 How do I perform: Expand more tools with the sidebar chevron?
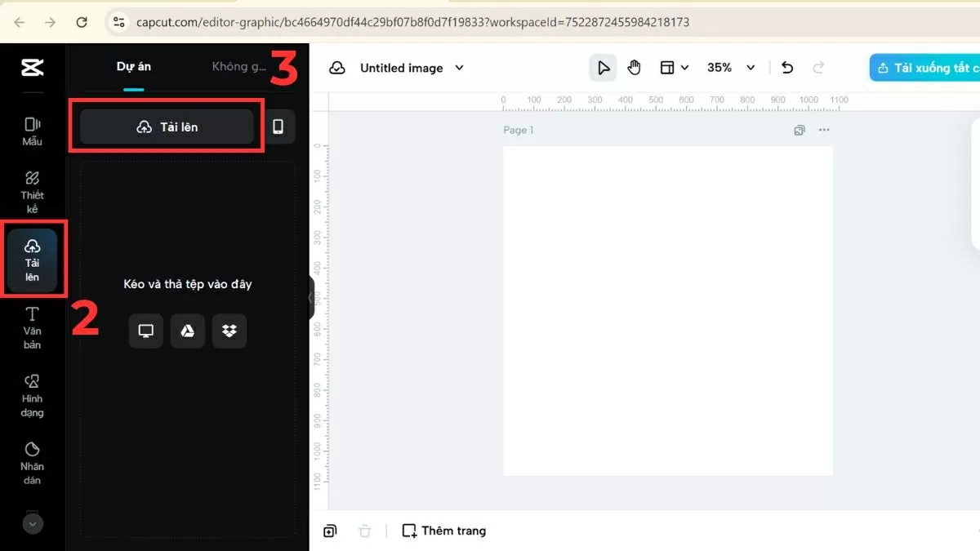click(x=32, y=522)
